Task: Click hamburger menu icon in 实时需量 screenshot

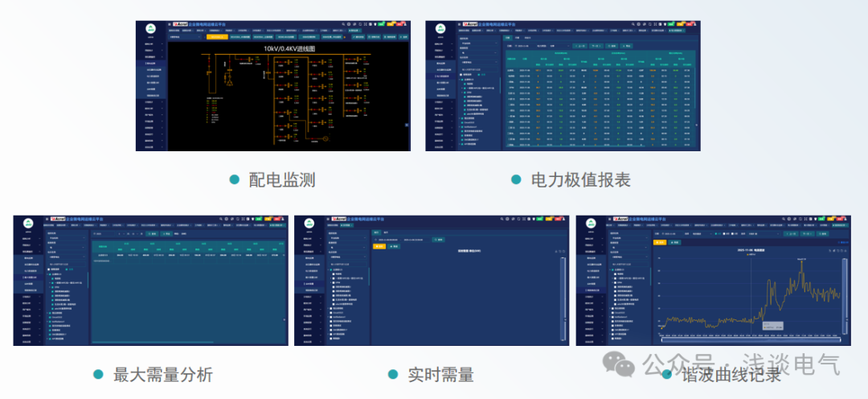Action: pos(328,219)
